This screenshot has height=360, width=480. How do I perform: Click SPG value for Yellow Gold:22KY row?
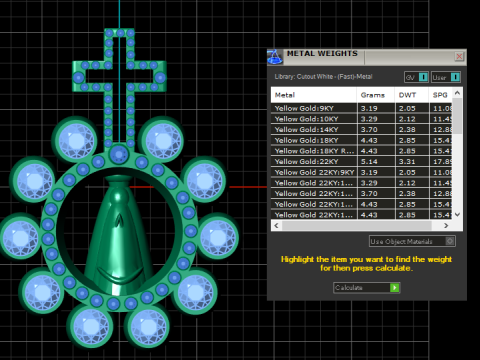pyautogui.click(x=442, y=161)
